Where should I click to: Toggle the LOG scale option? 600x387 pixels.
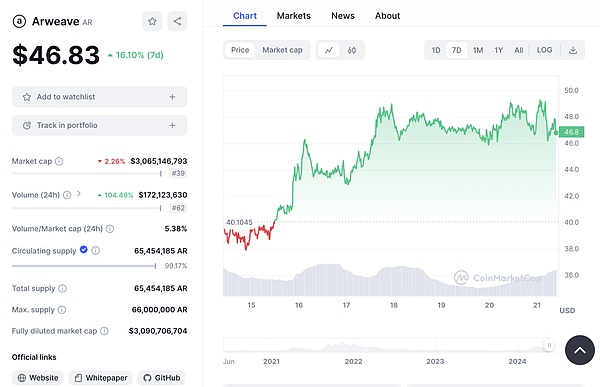pyautogui.click(x=544, y=50)
